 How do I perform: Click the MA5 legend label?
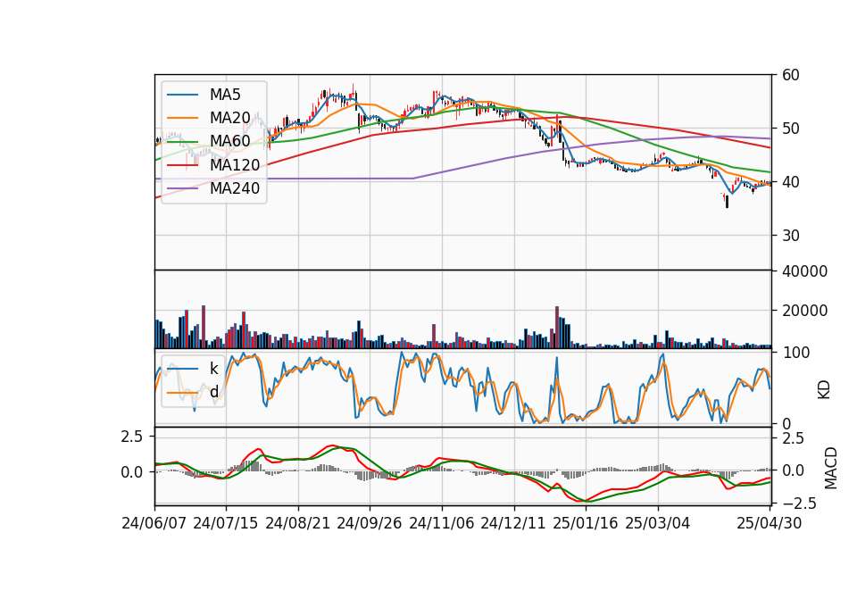(x=225, y=95)
